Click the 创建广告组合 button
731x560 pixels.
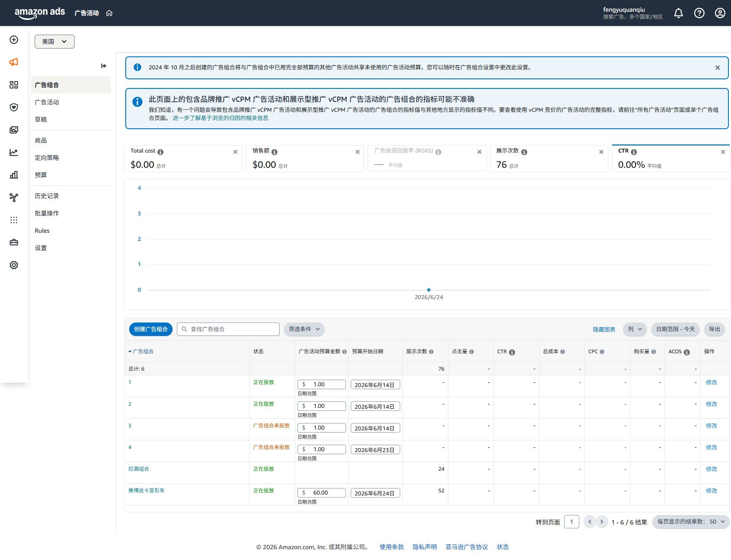[151, 329]
